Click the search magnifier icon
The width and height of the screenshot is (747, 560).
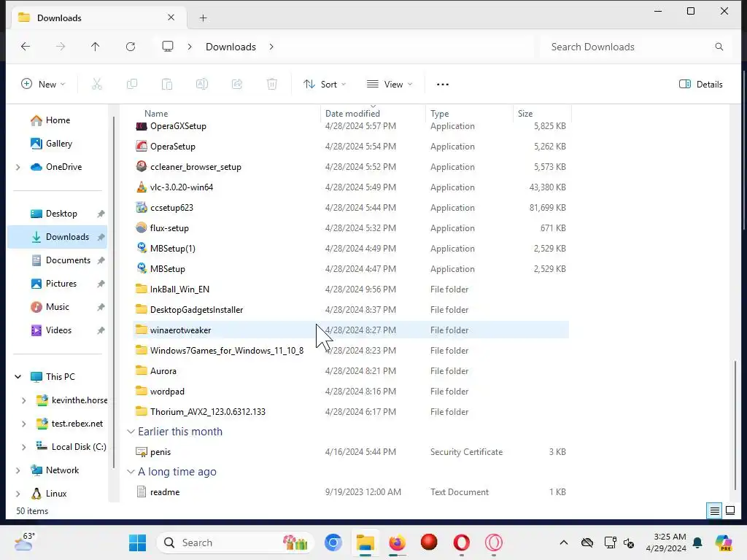tap(719, 47)
